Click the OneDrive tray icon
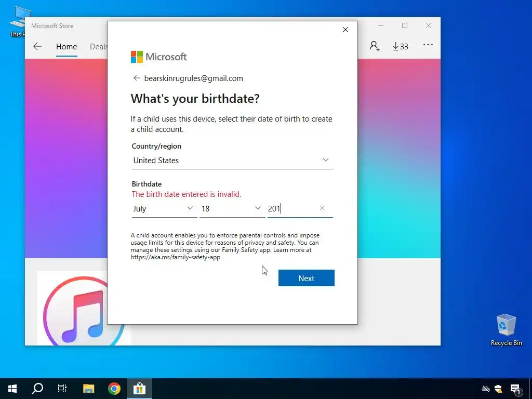The width and height of the screenshot is (532, 399). click(x=486, y=389)
